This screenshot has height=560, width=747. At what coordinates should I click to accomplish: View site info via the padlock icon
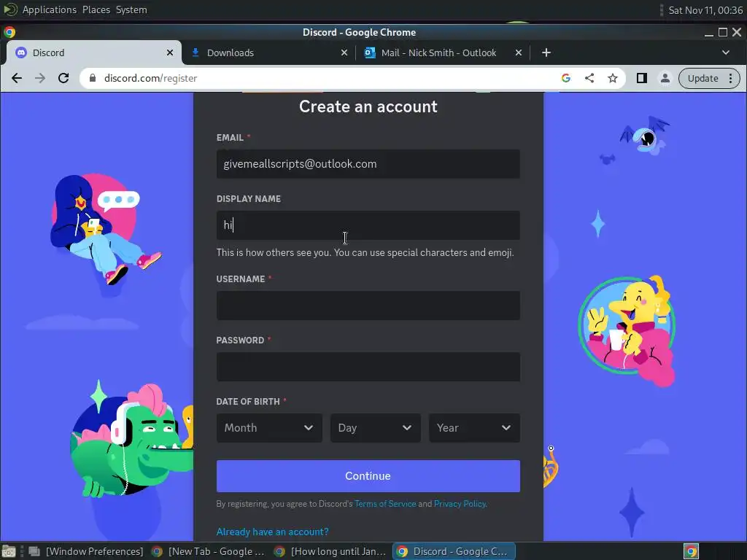coord(93,78)
